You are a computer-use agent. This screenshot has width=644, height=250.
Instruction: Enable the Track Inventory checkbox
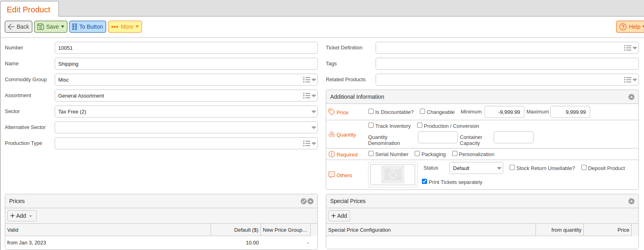(x=371, y=125)
